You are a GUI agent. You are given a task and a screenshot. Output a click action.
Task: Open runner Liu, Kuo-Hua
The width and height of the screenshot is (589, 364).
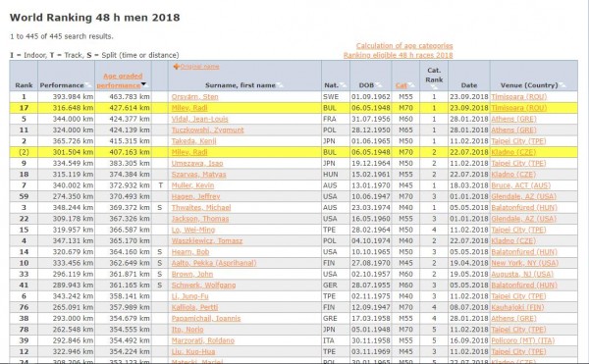[193, 351]
